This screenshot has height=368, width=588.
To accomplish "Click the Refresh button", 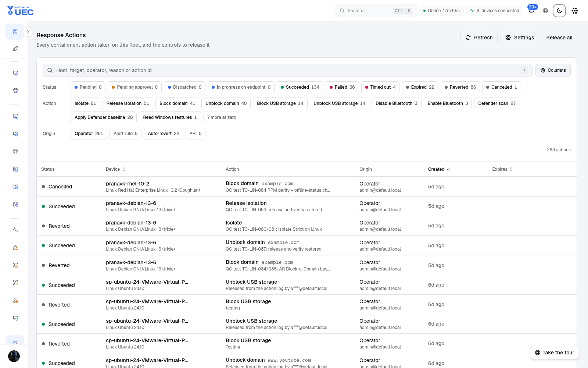I will [x=479, y=38].
